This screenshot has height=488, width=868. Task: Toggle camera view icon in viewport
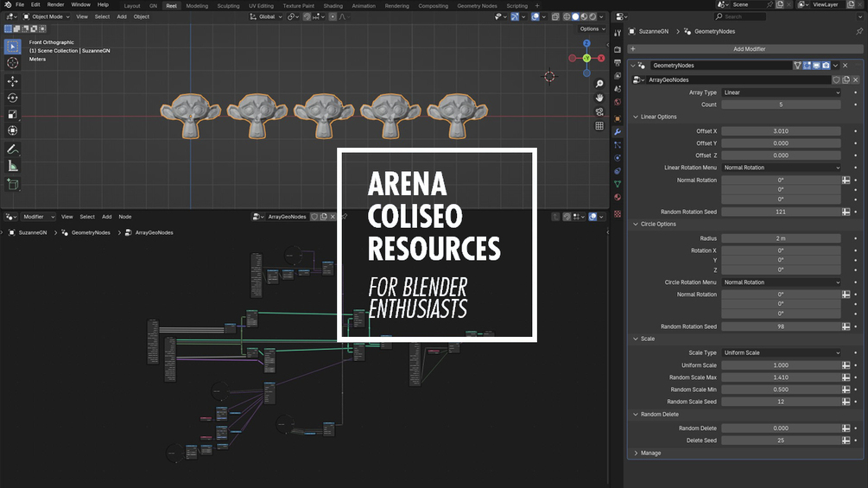coord(599,111)
